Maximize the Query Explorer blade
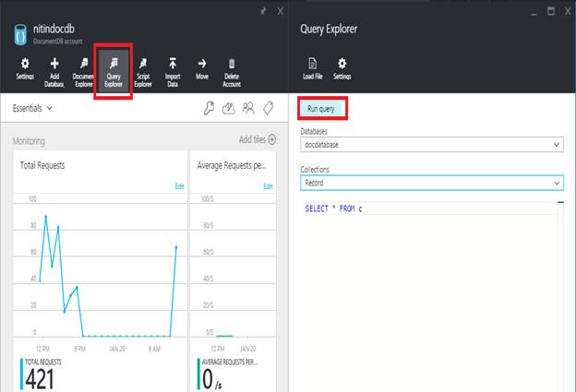 551,11
